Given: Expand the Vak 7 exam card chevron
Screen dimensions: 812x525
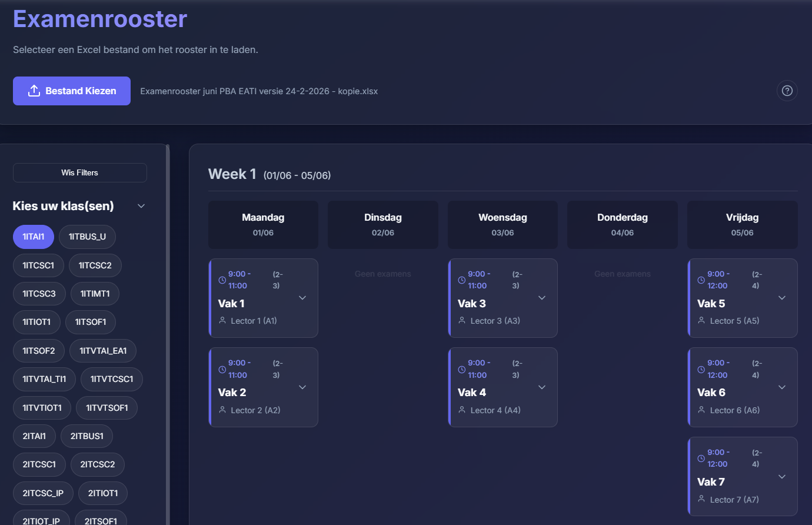Looking at the screenshot, I should pos(782,477).
